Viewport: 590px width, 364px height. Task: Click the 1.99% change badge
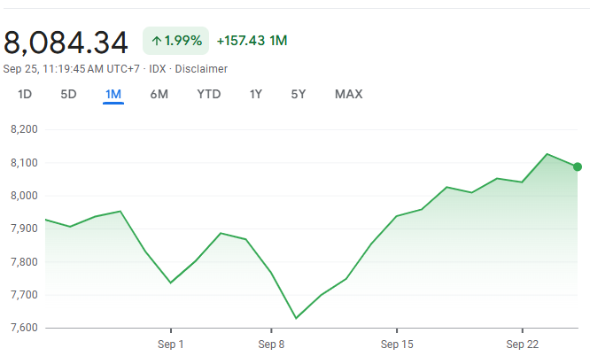tap(175, 41)
